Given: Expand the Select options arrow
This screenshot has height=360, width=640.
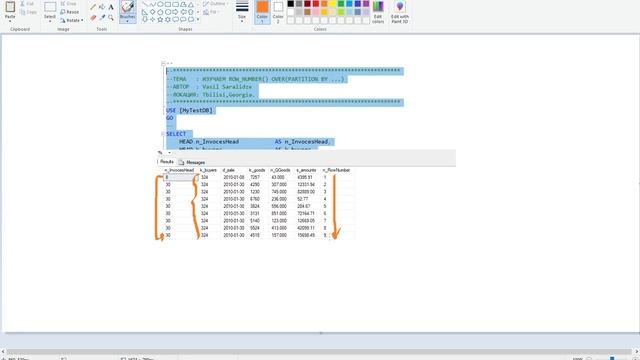Looking at the screenshot, I should [50, 20].
